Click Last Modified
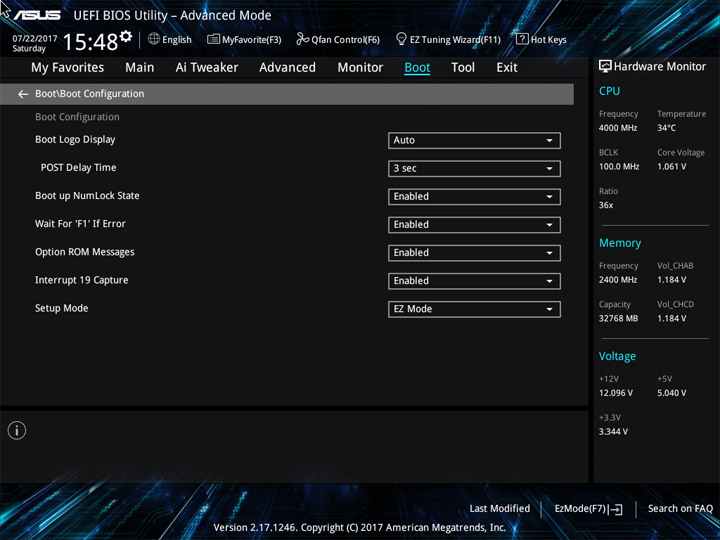720x540 pixels. click(x=500, y=508)
